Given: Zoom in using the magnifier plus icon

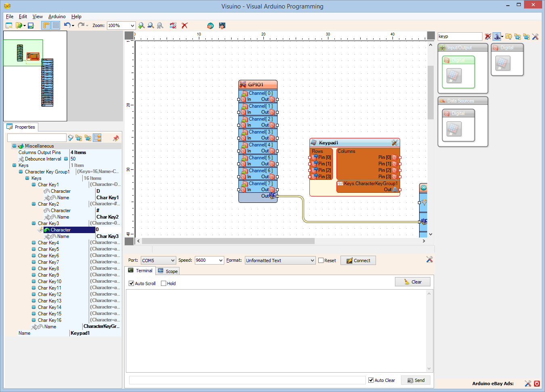Looking at the screenshot, I should pos(141,25).
